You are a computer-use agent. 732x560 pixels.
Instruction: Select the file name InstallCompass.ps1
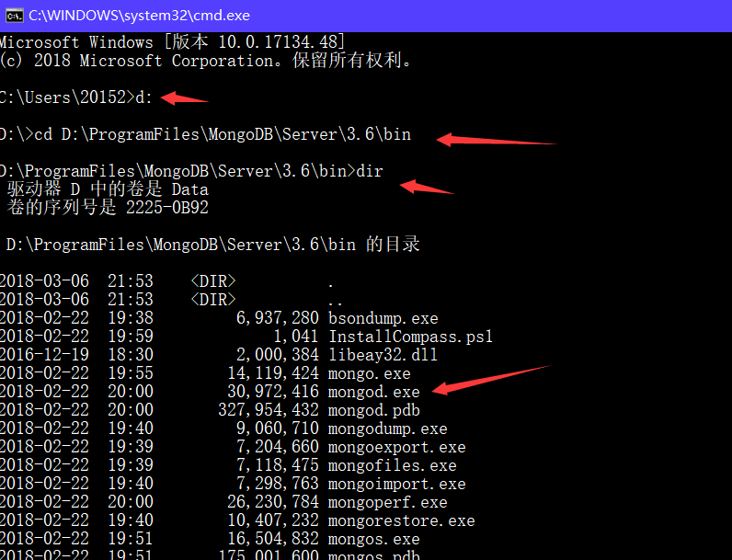tap(411, 337)
